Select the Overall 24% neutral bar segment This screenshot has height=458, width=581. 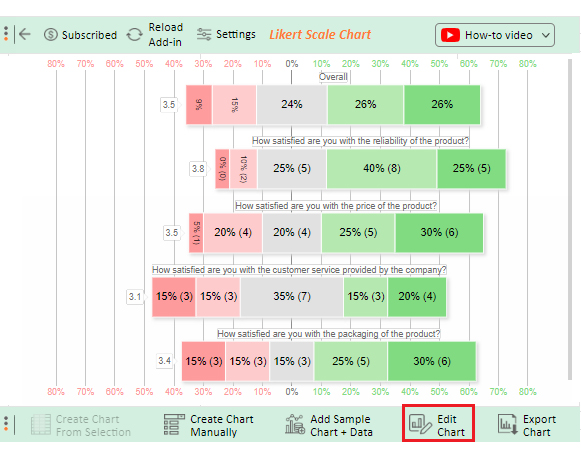coord(292,104)
